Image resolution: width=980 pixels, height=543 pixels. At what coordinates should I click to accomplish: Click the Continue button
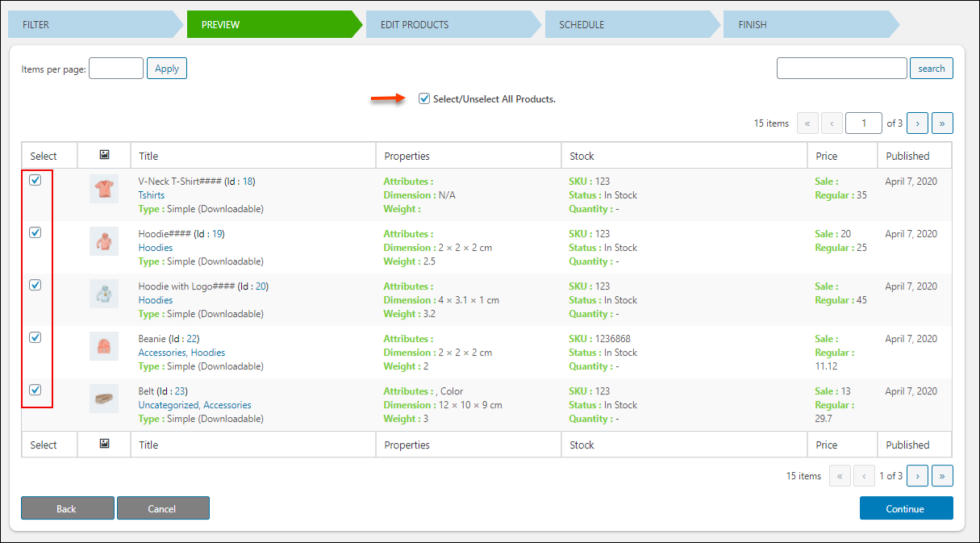906,508
